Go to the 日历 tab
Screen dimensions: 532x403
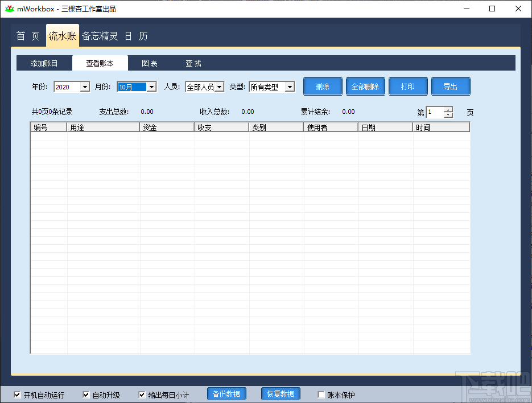(x=136, y=36)
